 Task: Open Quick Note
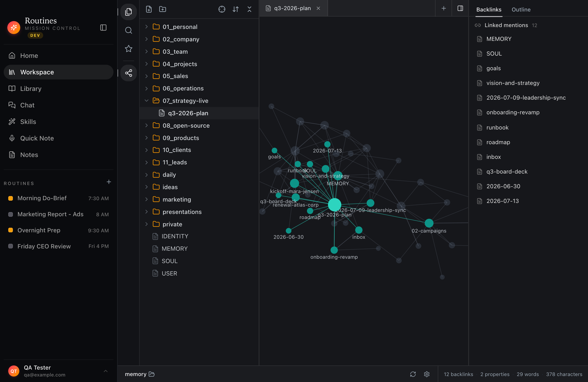(59, 138)
